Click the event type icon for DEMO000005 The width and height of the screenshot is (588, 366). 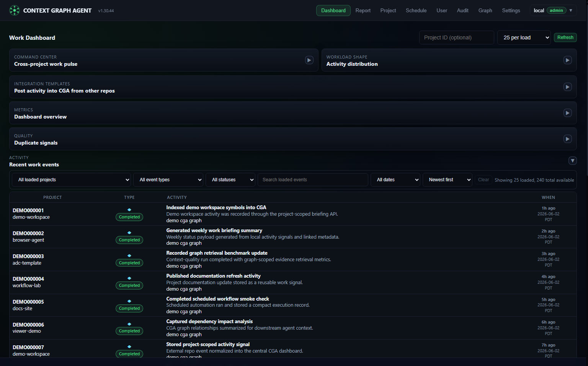(129, 301)
